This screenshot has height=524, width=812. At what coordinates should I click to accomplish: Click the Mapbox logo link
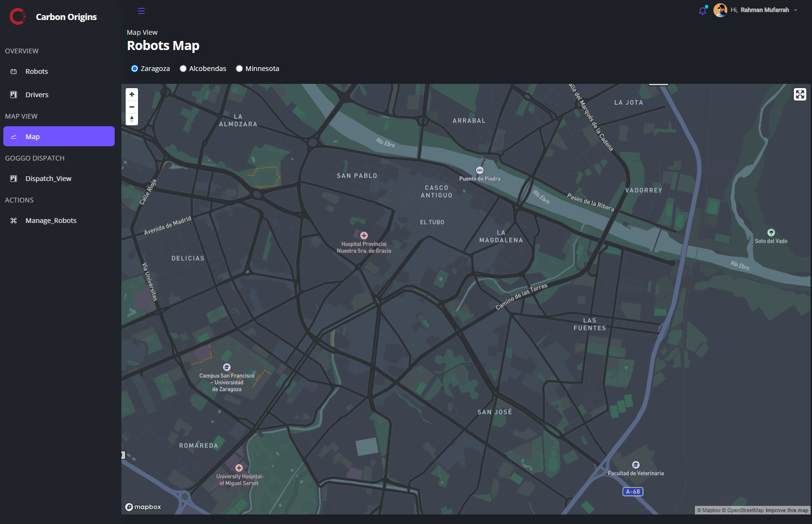[x=143, y=507]
